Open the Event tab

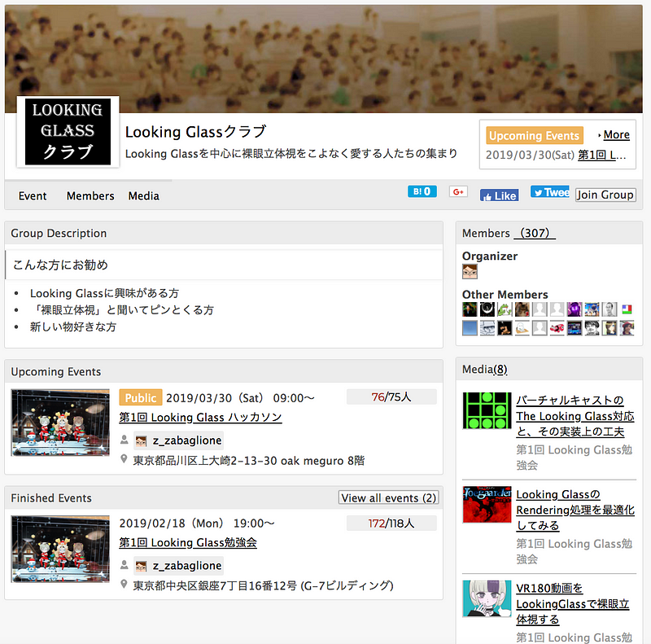point(33,195)
